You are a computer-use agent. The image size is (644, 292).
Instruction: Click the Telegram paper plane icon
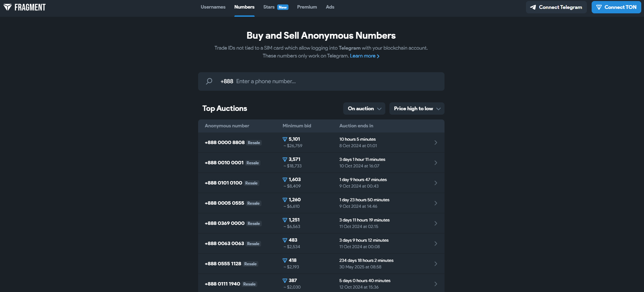click(533, 7)
